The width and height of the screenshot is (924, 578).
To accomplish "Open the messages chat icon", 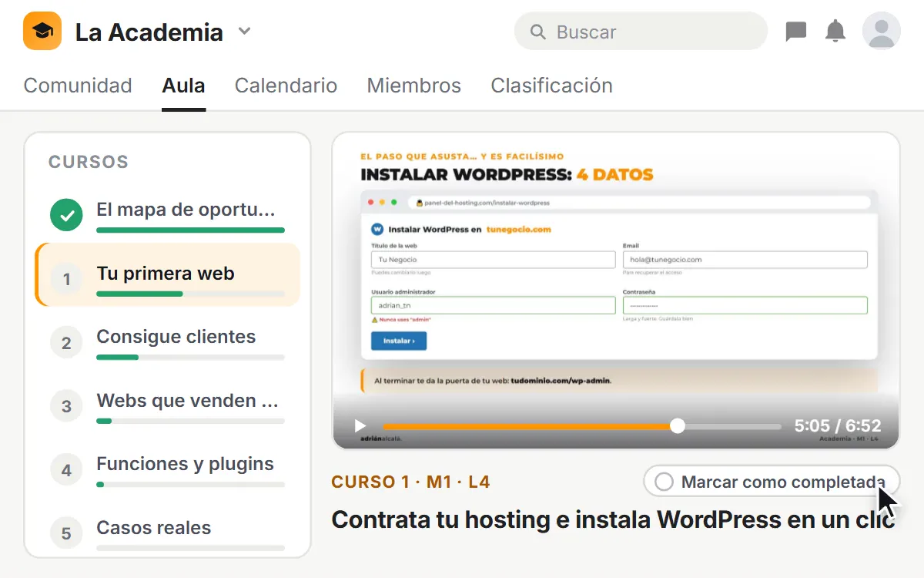I will point(795,32).
